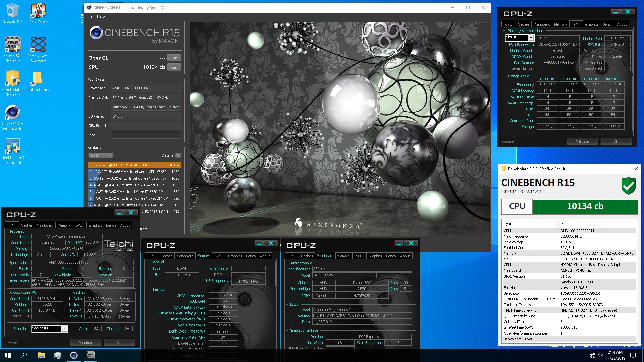The height and width of the screenshot is (362, 644).
Task: Select Graphics tab in Taichi CPU-Z window
Action: pos(95,225)
